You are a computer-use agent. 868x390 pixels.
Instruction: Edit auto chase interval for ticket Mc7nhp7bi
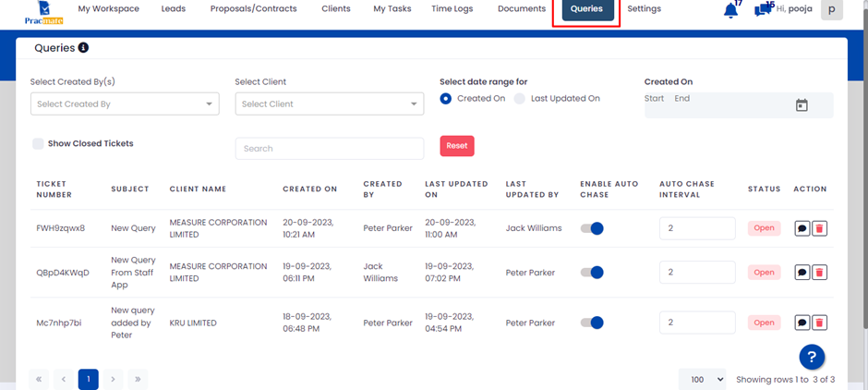tap(697, 323)
